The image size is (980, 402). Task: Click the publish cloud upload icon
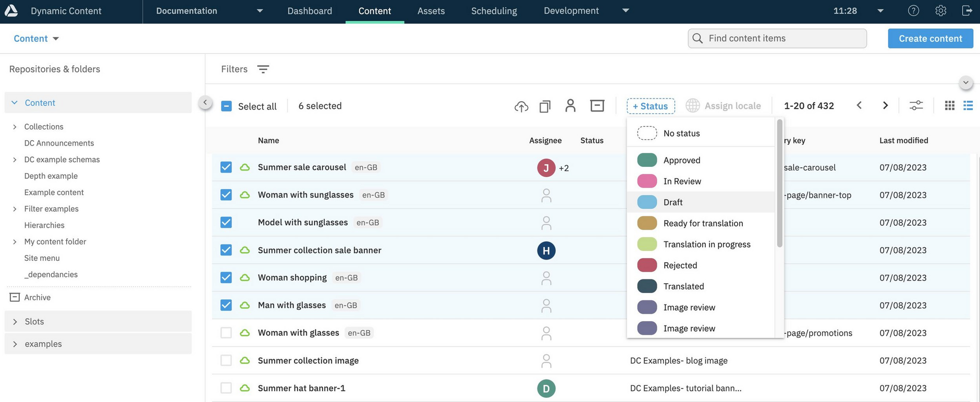click(521, 106)
